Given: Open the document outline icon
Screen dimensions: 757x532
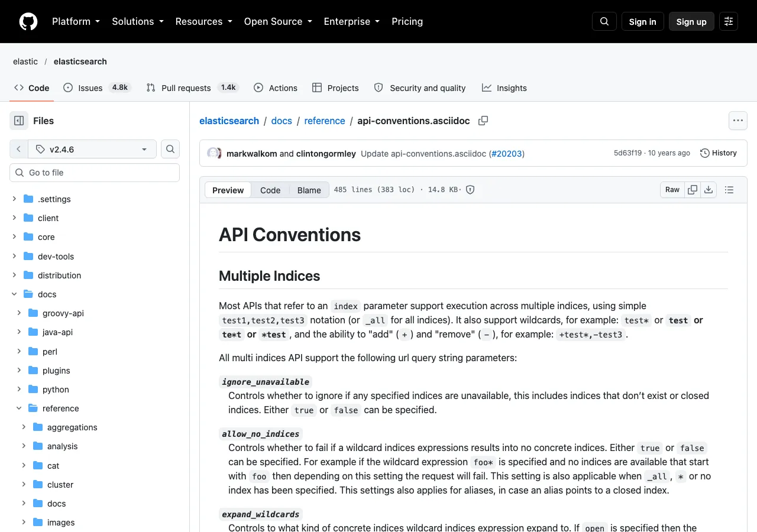Looking at the screenshot, I should click(x=729, y=190).
